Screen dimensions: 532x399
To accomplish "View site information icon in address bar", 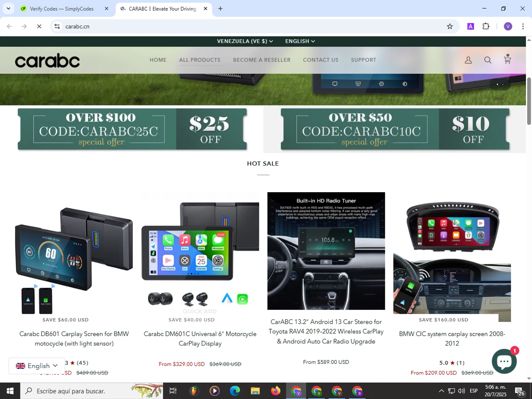I will click(x=57, y=26).
